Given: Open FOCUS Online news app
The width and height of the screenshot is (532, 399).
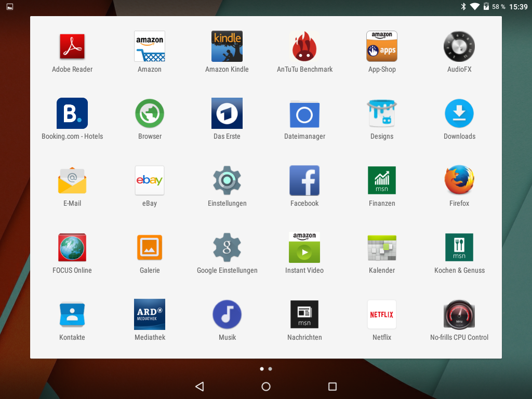Looking at the screenshot, I should pos(72,247).
